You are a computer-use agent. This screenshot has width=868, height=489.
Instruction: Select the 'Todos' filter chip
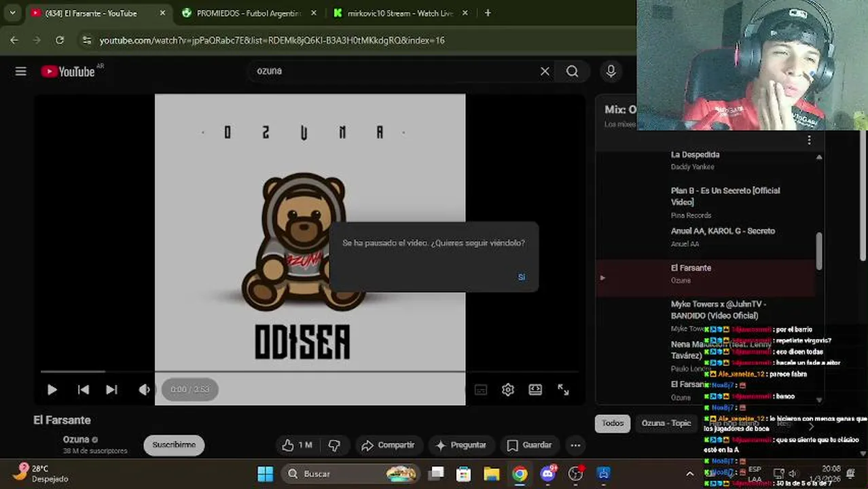(x=613, y=423)
